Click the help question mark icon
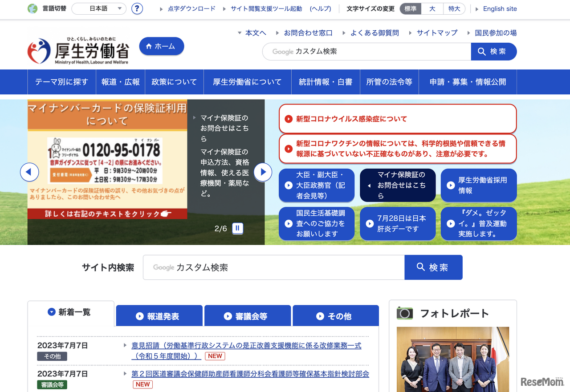The image size is (570, 392). tap(137, 8)
